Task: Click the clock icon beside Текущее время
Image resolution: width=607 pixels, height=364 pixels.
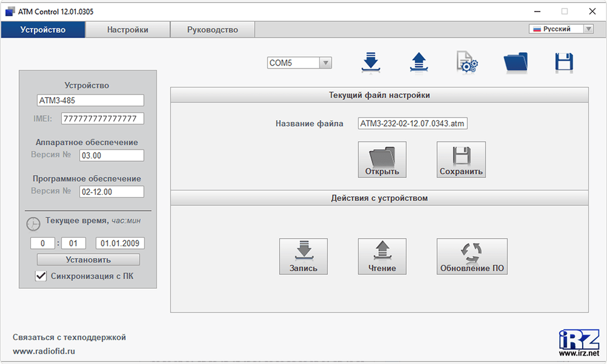Action: point(33,223)
